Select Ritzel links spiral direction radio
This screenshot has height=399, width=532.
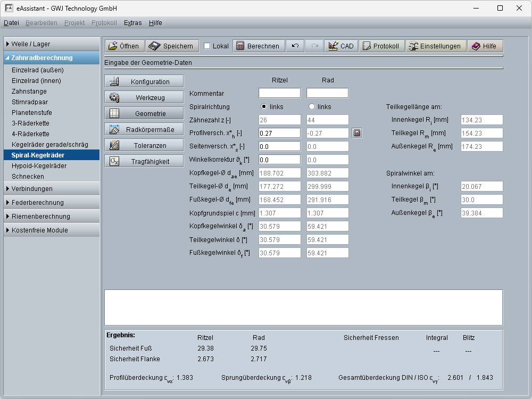pos(264,106)
